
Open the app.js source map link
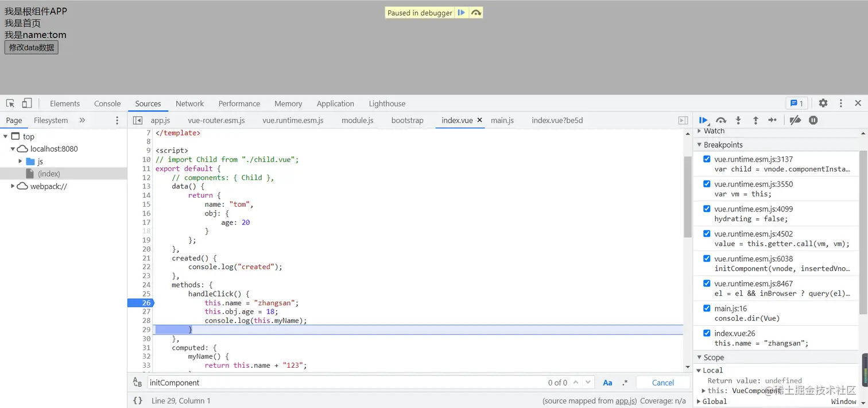[625, 401]
